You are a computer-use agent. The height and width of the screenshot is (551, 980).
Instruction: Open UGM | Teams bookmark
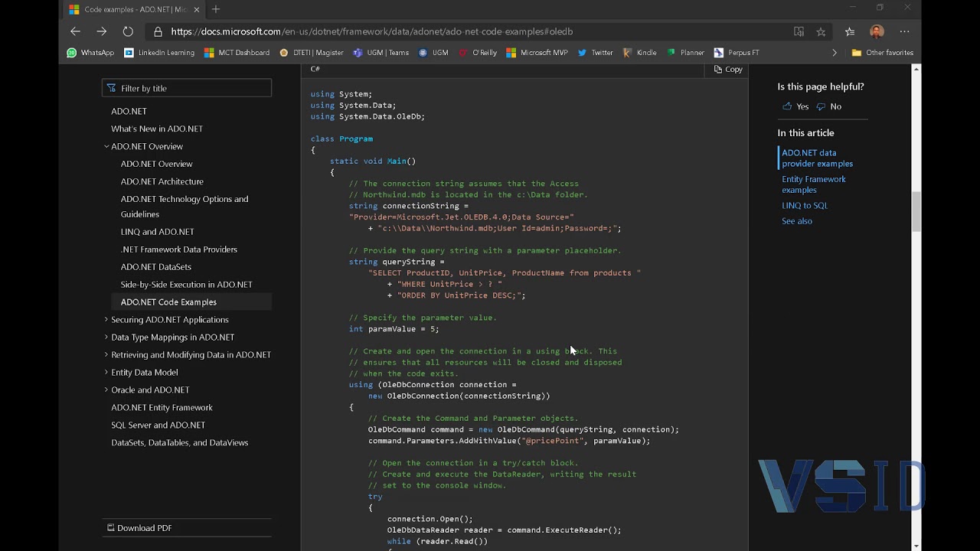coord(381,53)
